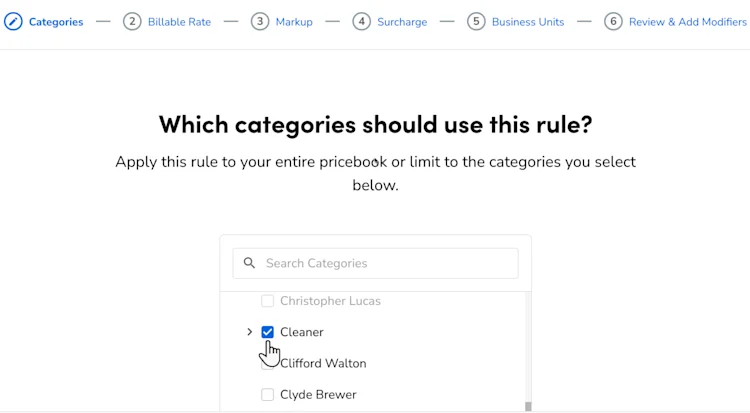750x413 pixels.
Task: Select the Clifford Walton category label
Action: click(323, 363)
